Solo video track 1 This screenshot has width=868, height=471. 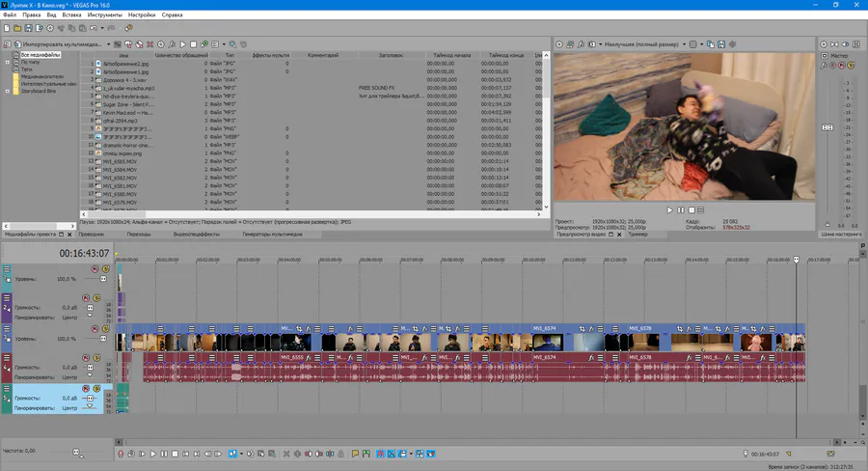coord(105,269)
